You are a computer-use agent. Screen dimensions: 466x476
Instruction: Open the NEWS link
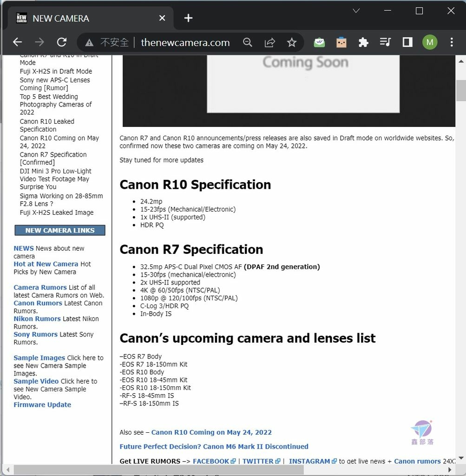pyautogui.click(x=23, y=248)
